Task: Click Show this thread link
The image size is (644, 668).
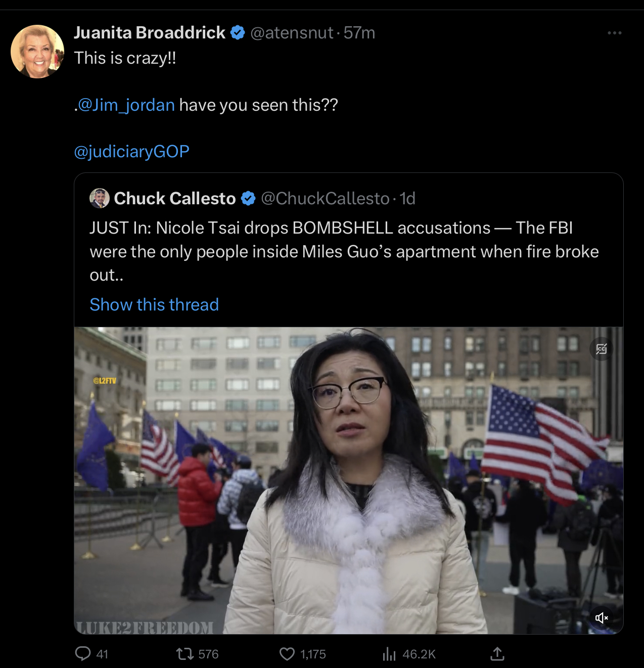Action: click(x=154, y=304)
